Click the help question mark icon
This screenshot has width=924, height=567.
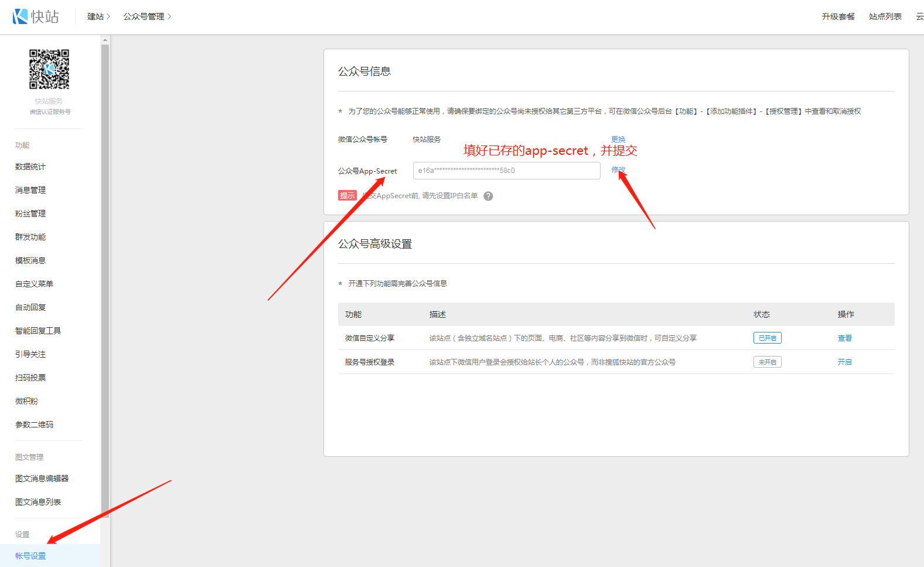pyautogui.click(x=488, y=196)
